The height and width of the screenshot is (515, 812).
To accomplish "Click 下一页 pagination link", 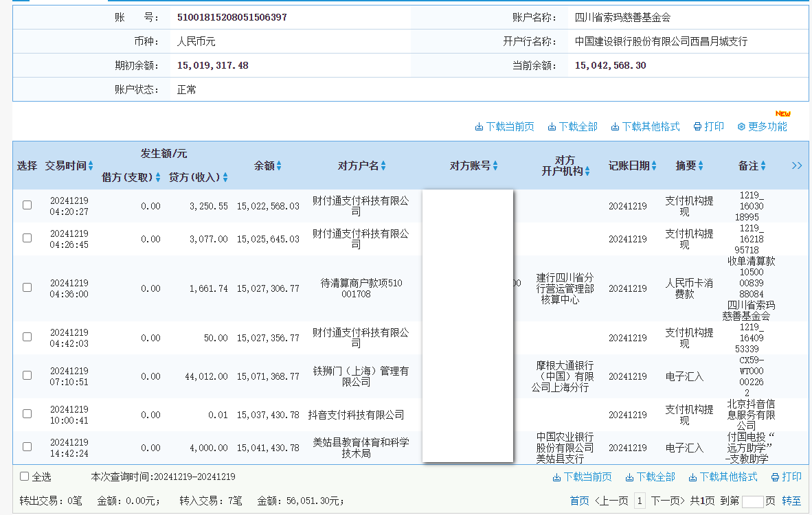I will [668, 501].
